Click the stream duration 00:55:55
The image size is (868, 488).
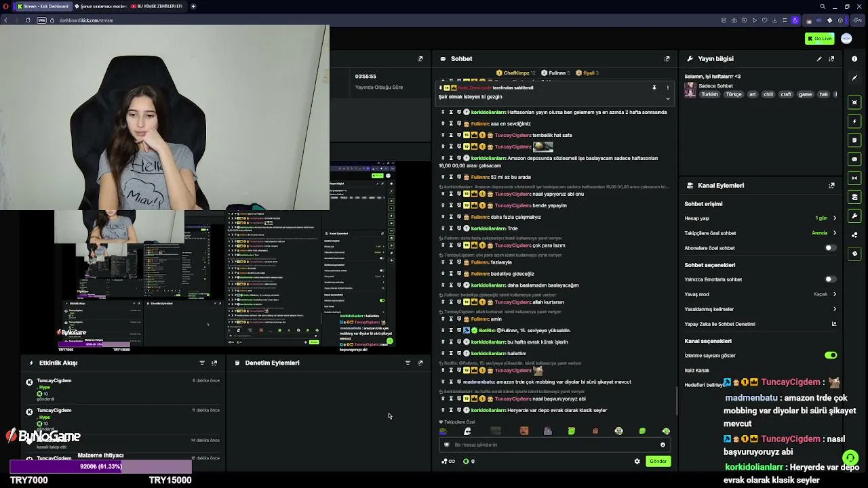click(366, 77)
